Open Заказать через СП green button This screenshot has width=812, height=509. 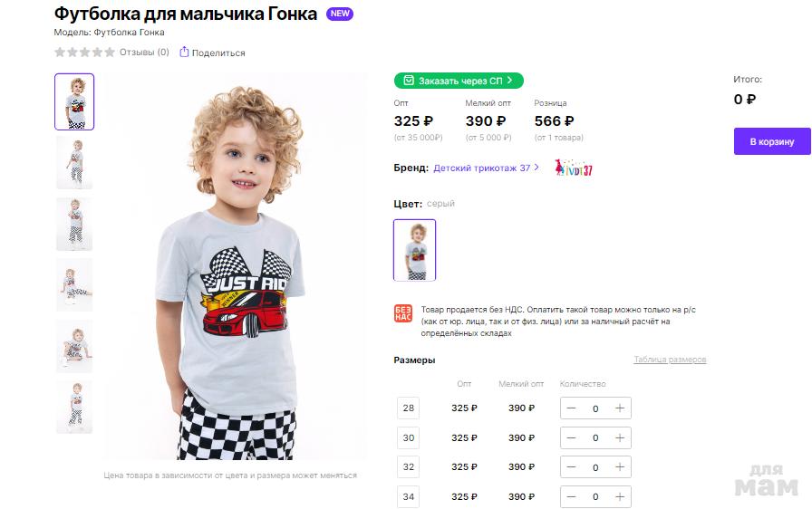459,81
